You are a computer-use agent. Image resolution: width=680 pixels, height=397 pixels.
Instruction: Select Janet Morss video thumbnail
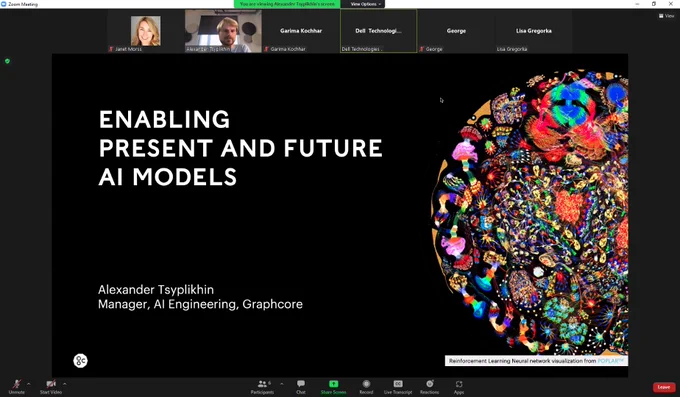(x=146, y=31)
